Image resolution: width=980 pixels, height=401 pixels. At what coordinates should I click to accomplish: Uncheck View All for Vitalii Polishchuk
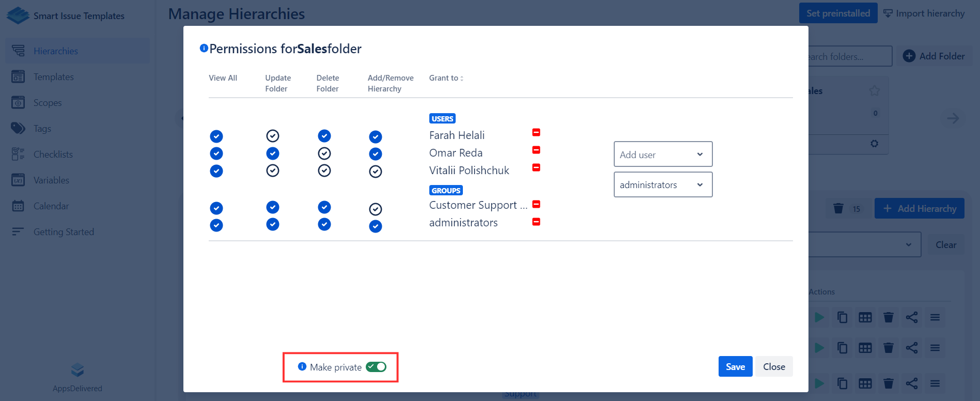(216, 171)
